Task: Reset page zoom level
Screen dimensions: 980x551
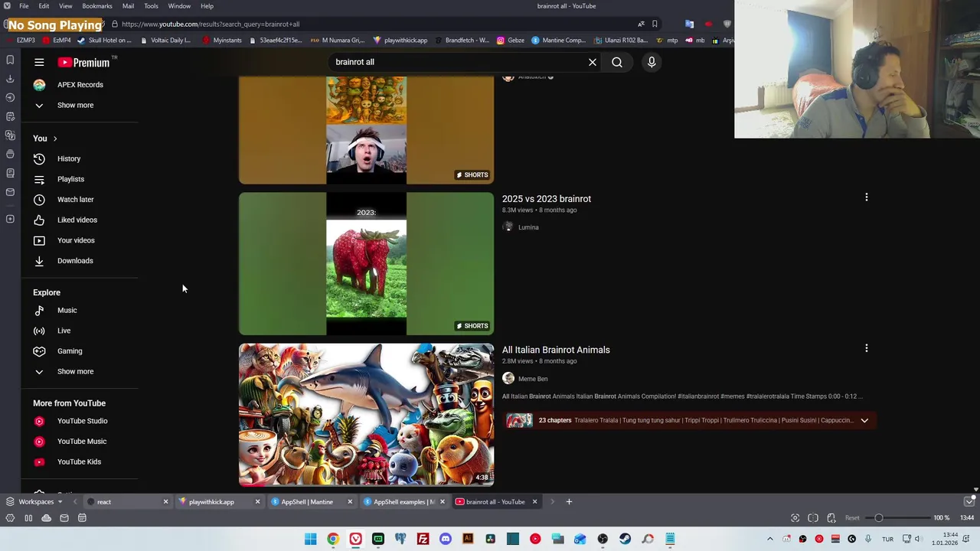Action: tap(852, 518)
